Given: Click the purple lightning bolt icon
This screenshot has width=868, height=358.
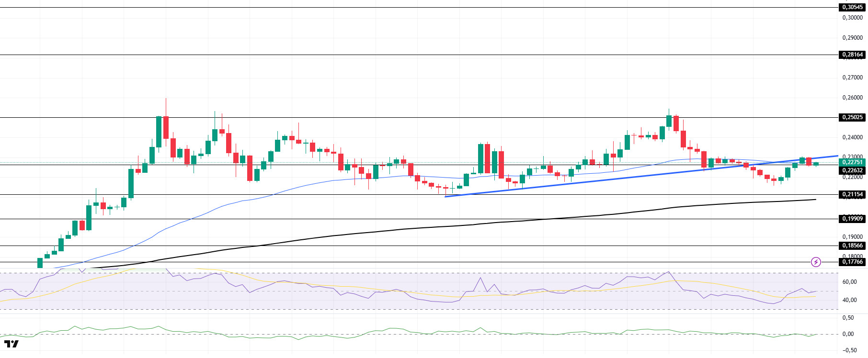Looking at the screenshot, I should tap(816, 262).
